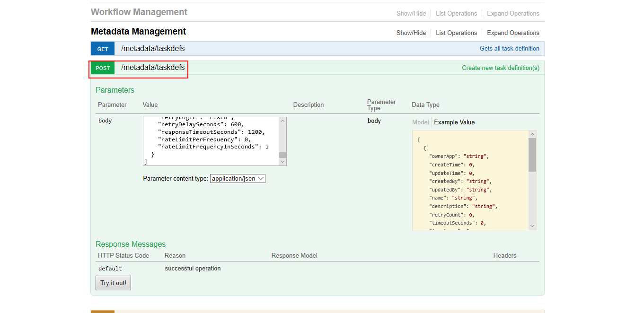Click the 'retryCount' line in example
The width and height of the screenshot is (644, 313).
(x=452, y=215)
